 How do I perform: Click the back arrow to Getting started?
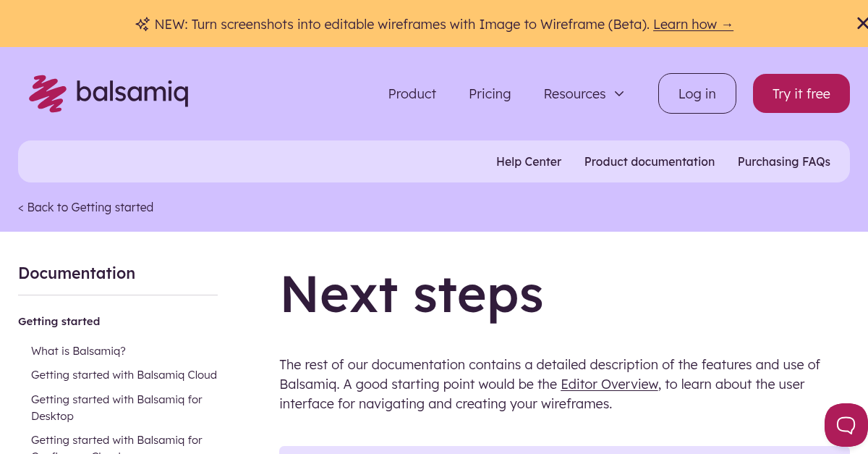pyautogui.click(x=21, y=207)
